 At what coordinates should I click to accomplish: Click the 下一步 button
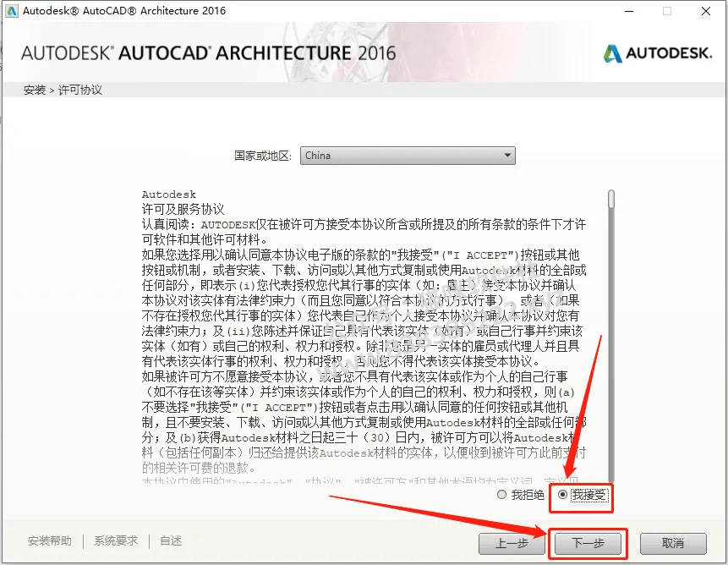pyautogui.click(x=588, y=543)
